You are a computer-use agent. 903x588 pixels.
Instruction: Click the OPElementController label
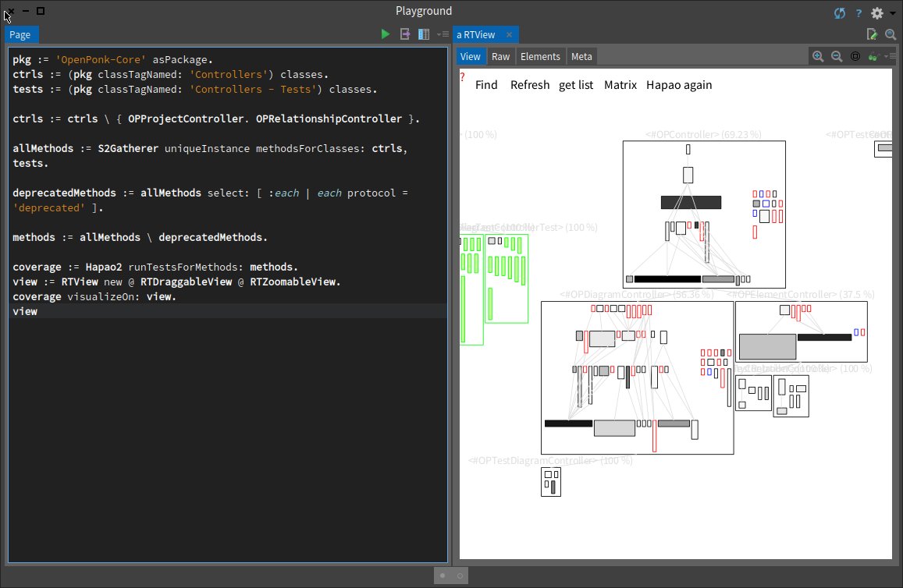coord(801,295)
